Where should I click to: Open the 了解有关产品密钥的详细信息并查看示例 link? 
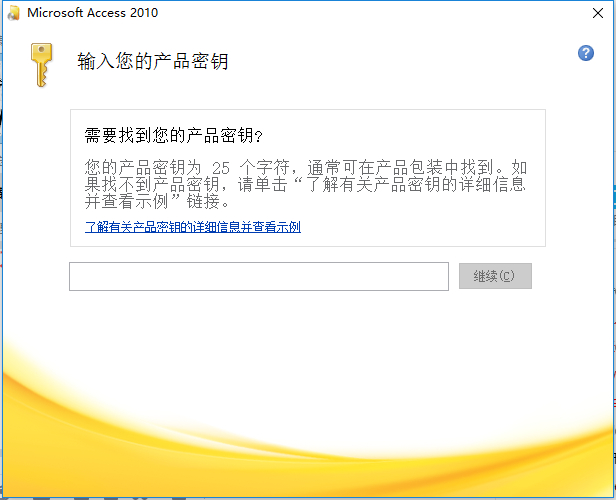pos(193,227)
